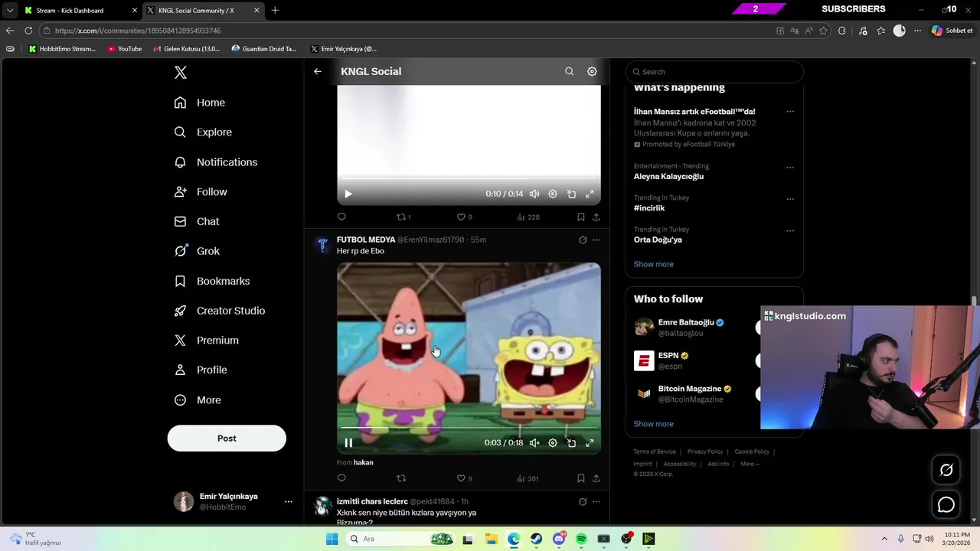
Task: Like the FUTBOL MEDYA post
Action: click(464, 479)
